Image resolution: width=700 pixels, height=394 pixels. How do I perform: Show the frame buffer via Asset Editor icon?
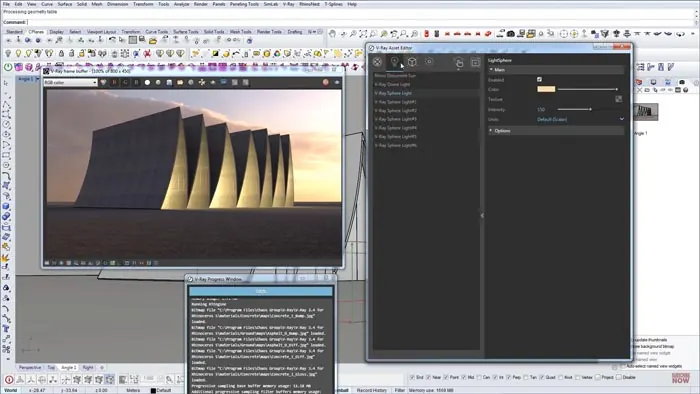click(x=475, y=62)
